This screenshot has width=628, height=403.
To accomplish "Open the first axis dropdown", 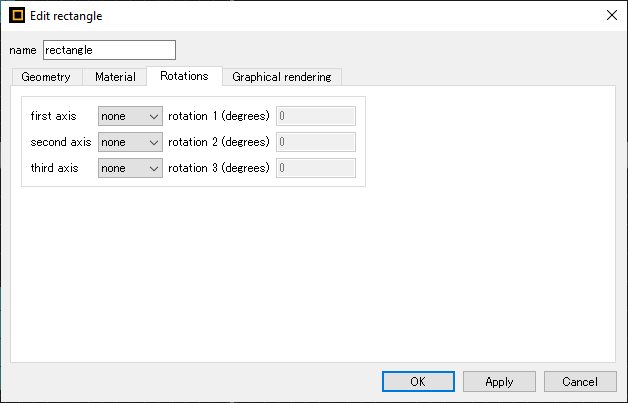I will pos(130,116).
